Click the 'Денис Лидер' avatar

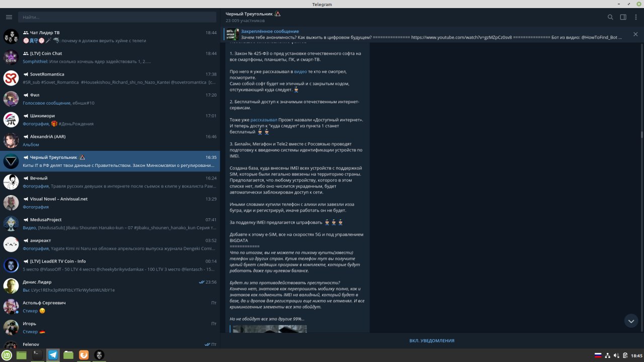click(x=11, y=286)
